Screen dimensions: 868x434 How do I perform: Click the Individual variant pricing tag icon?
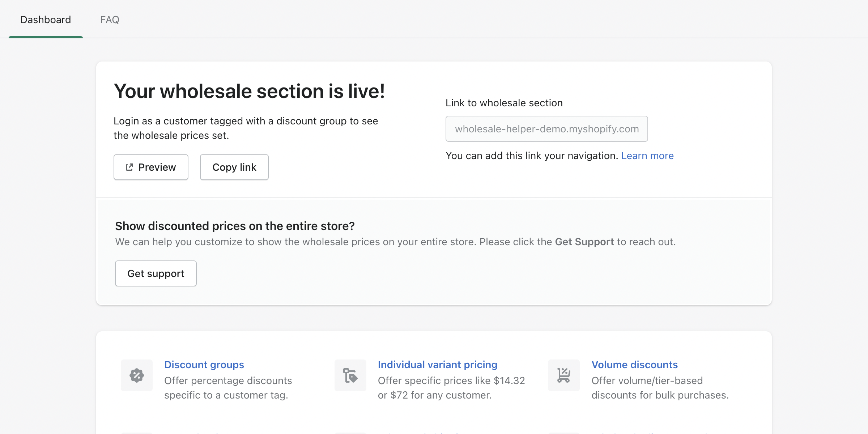click(x=350, y=375)
